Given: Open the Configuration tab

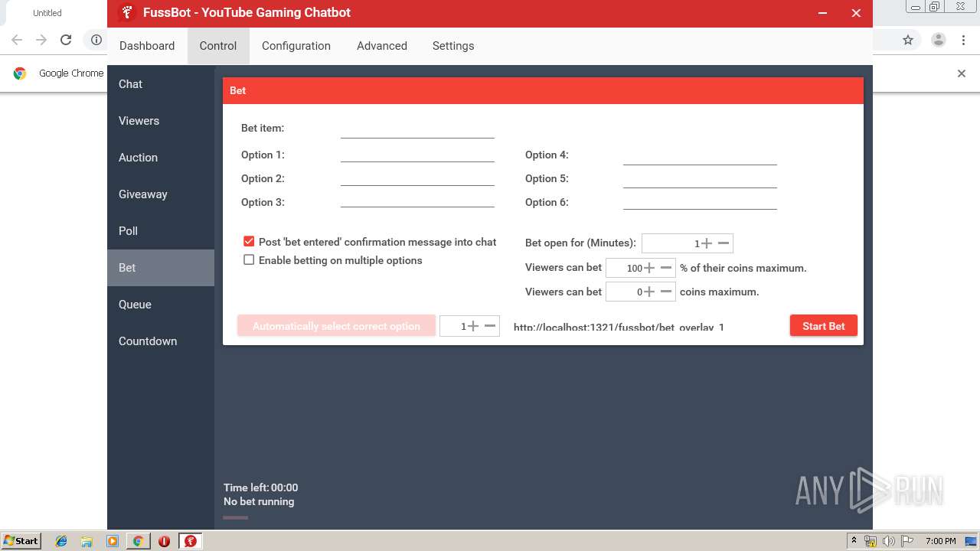Looking at the screenshot, I should point(296,46).
